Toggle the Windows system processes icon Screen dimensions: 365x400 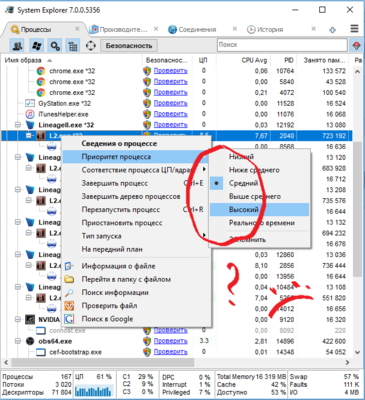[x=36, y=45]
